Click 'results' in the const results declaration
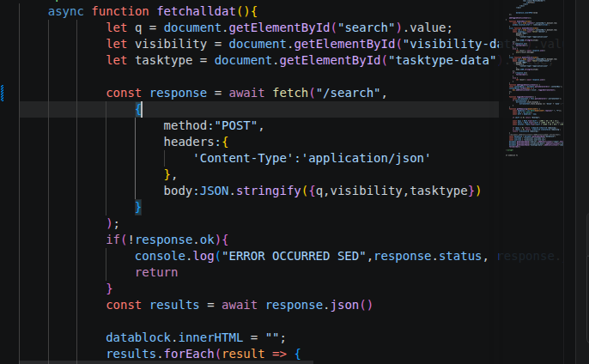Image resolution: width=589 pixels, height=364 pixels. click(174, 305)
